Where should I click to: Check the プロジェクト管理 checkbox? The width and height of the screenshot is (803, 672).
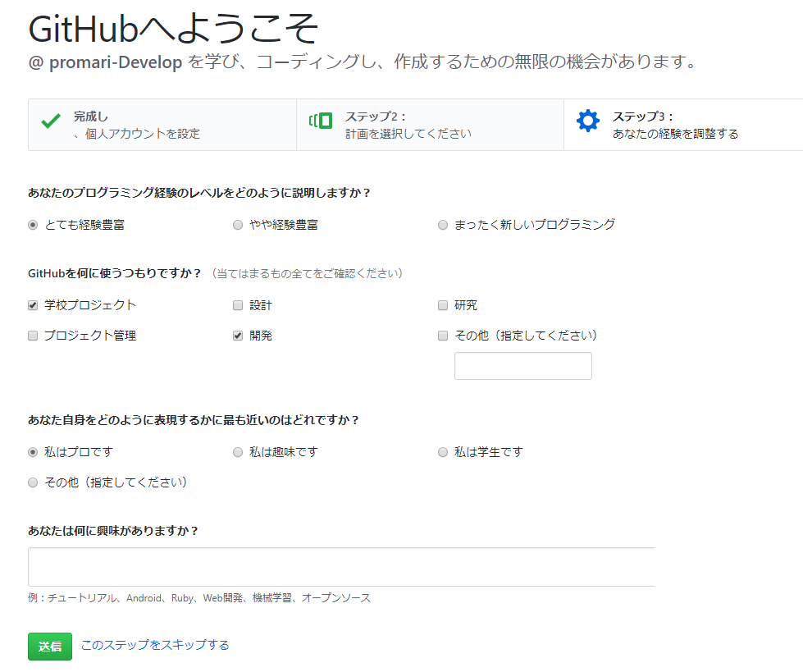pos(33,336)
